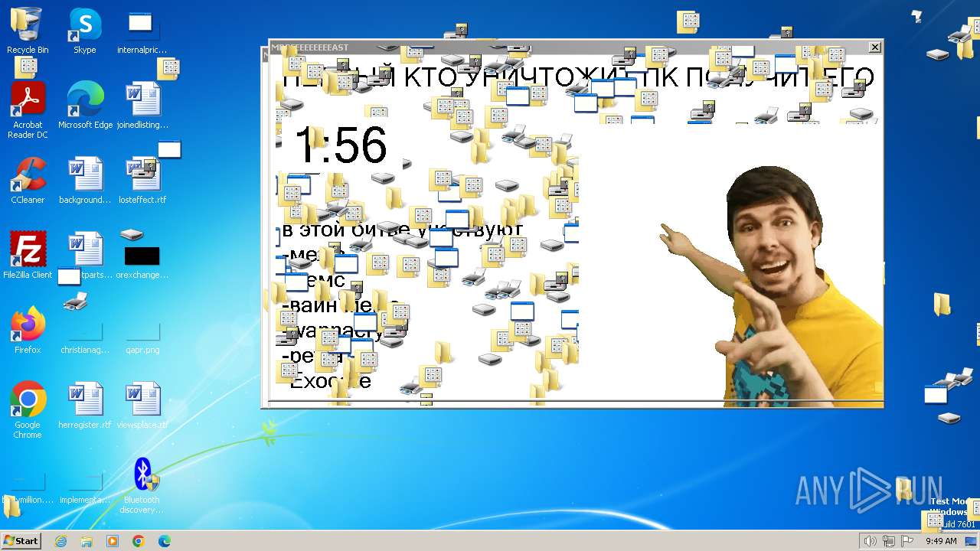The width and height of the screenshot is (980, 551).
Task: Open Edge from the taskbar
Action: [x=165, y=541]
